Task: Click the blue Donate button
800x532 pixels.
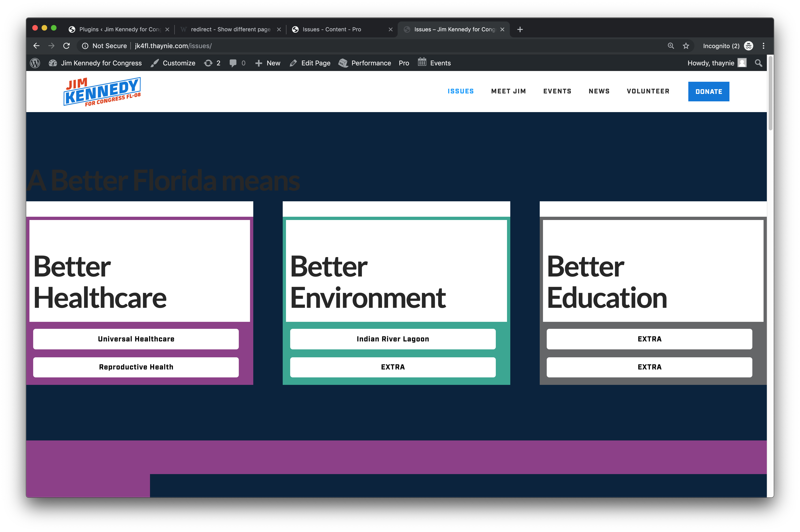Action: 708,92
